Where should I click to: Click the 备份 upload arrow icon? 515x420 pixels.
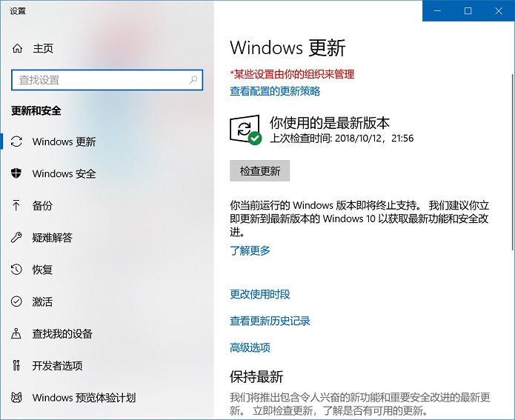pos(16,205)
